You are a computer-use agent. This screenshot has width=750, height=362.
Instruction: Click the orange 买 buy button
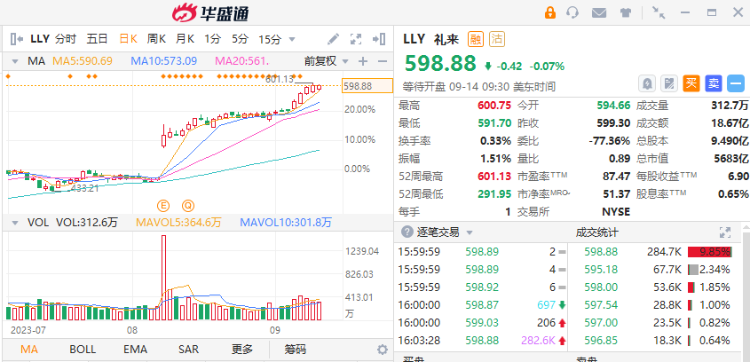(691, 84)
